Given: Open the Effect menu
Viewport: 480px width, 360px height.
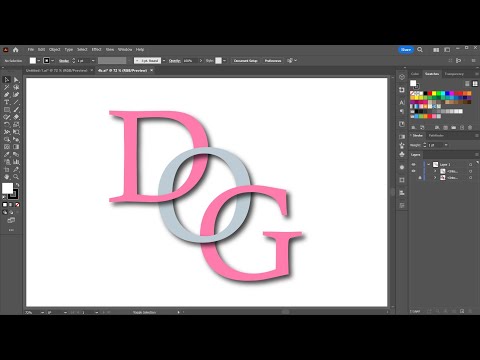Looking at the screenshot, I should click(96, 49).
